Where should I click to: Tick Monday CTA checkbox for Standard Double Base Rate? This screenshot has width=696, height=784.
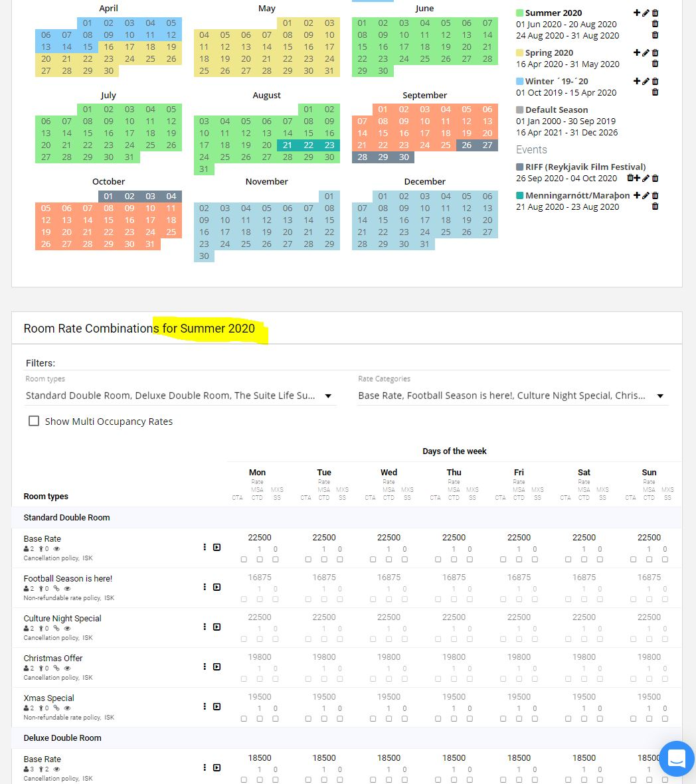pos(244,560)
